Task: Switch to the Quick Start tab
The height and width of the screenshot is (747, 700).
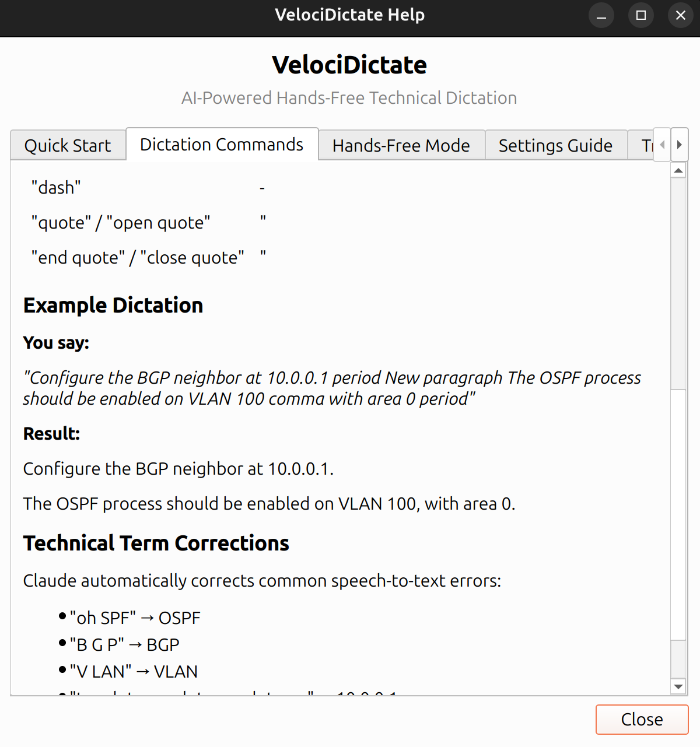Action: click(x=67, y=145)
